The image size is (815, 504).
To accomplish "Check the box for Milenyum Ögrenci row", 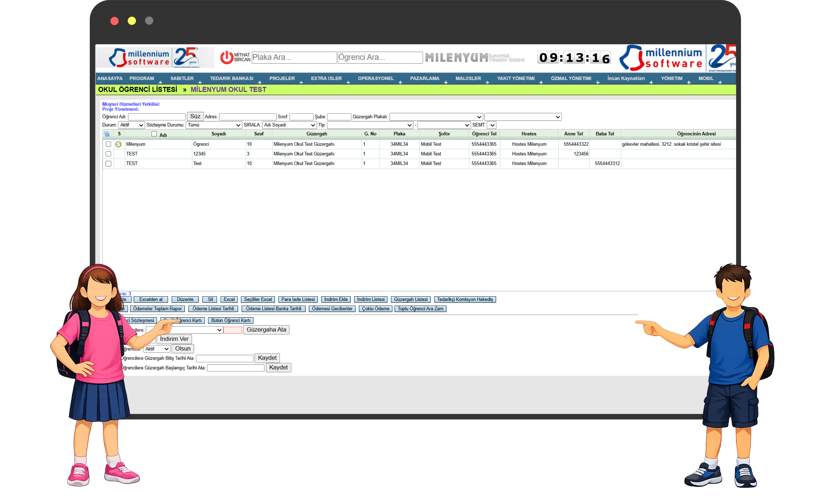I will click(108, 144).
